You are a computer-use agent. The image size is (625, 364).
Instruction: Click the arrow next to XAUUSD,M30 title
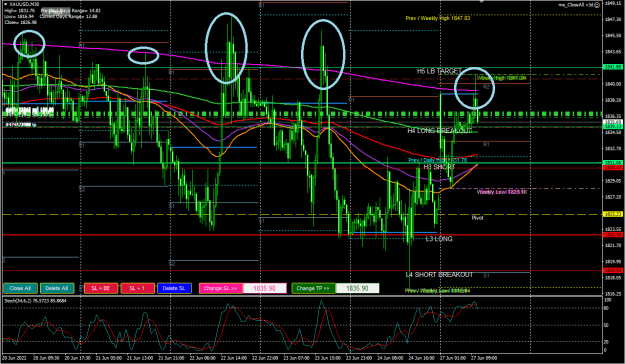[6, 4]
